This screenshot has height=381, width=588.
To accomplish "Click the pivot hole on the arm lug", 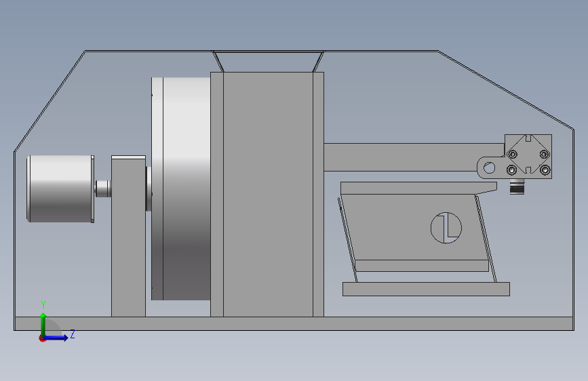I will coord(489,167).
